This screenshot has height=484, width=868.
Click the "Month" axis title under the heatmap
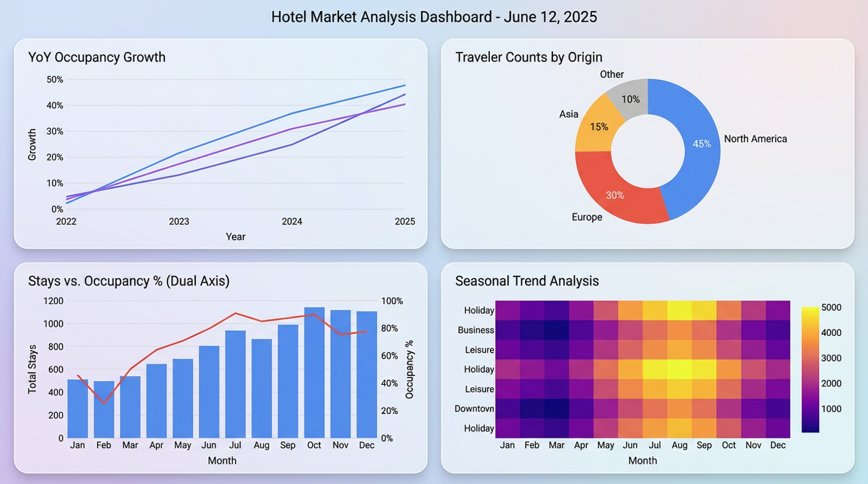(x=643, y=461)
